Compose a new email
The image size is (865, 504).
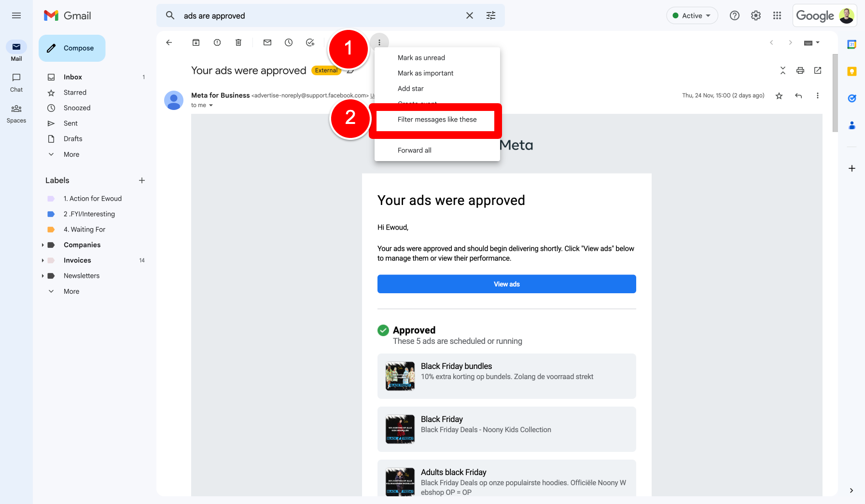(72, 48)
